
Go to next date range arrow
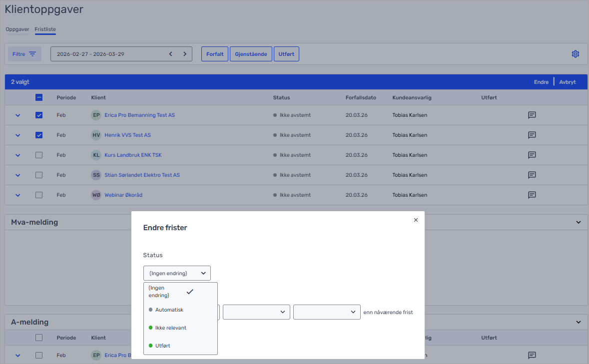[x=185, y=54]
